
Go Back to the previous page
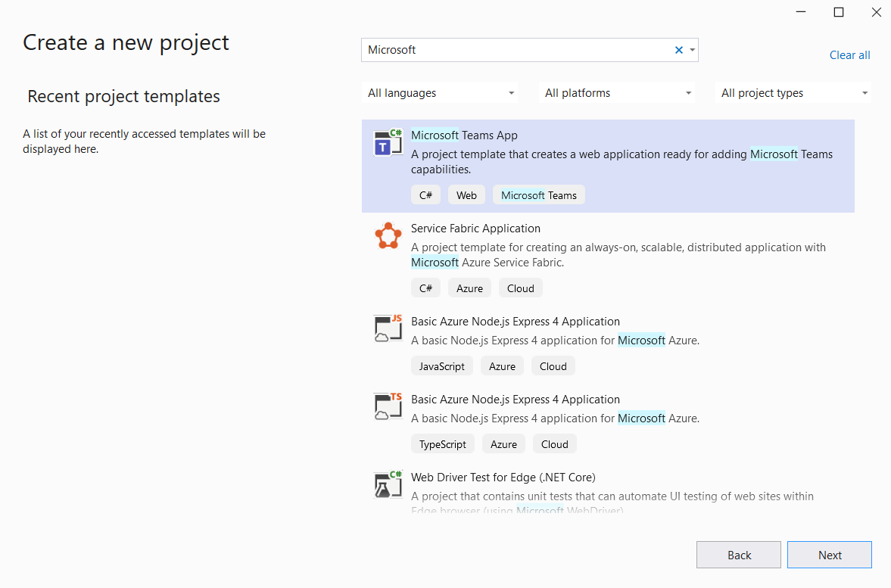pos(738,555)
